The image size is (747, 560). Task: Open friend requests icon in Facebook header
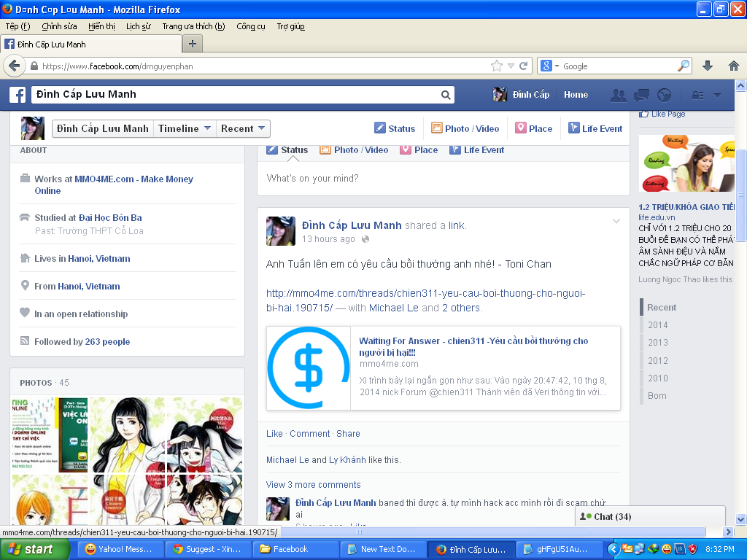click(x=619, y=96)
